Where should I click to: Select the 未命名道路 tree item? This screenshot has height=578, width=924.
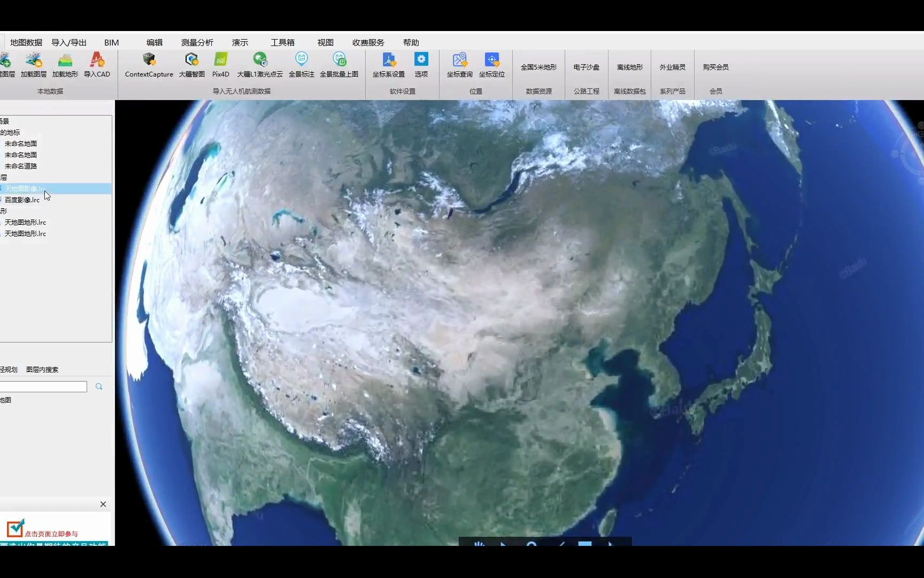(21, 166)
